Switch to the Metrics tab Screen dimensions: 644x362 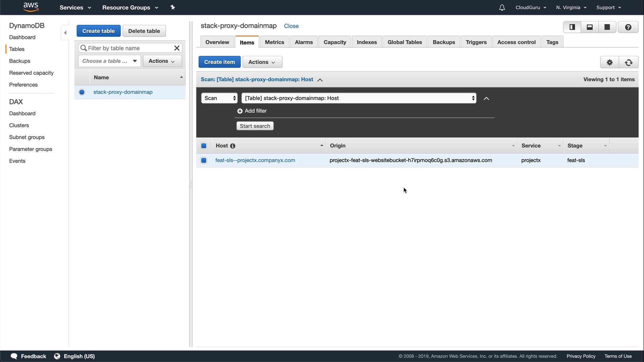pos(274,42)
